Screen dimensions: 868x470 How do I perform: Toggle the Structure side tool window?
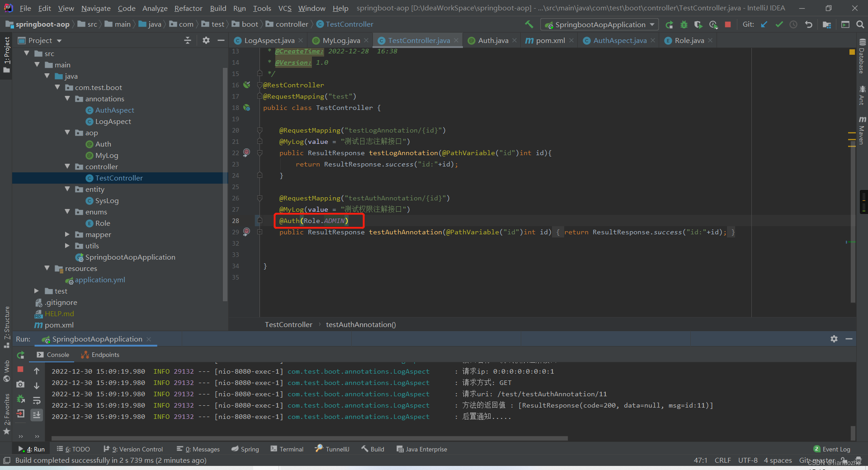(6, 327)
